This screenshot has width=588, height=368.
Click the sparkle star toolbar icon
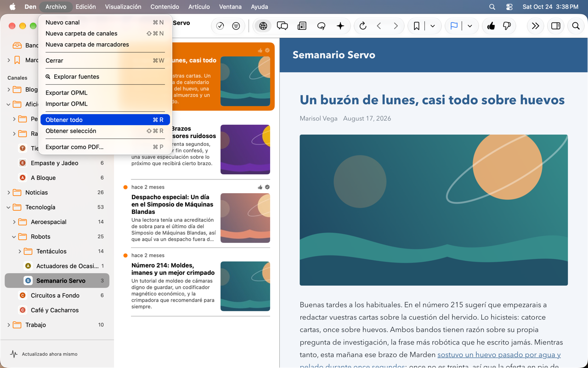(x=340, y=26)
